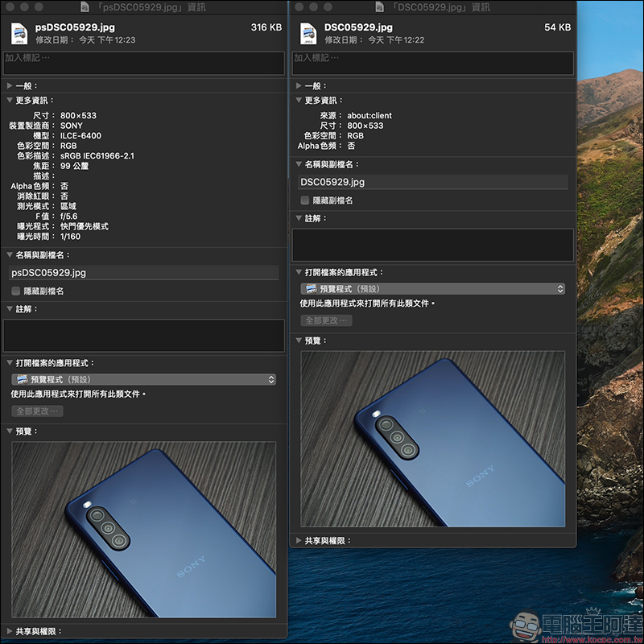Click the 測光模式 區域 value
The image size is (644, 644).
[68, 206]
